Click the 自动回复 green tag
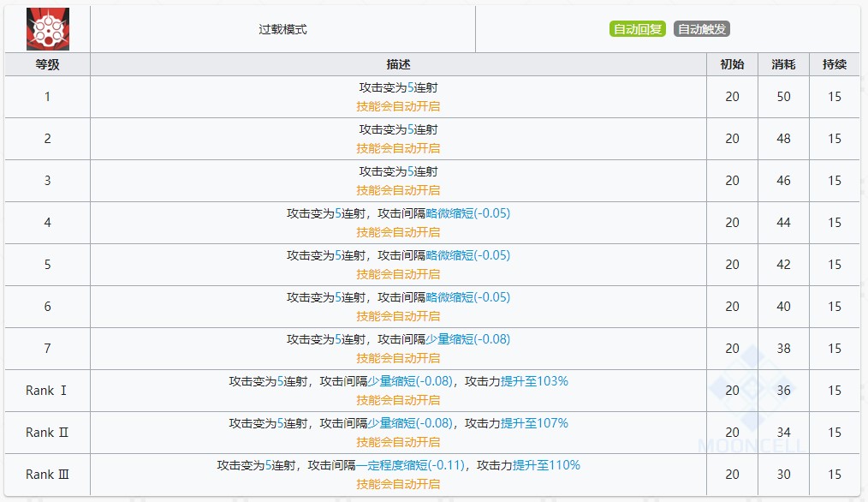 click(637, 28)
